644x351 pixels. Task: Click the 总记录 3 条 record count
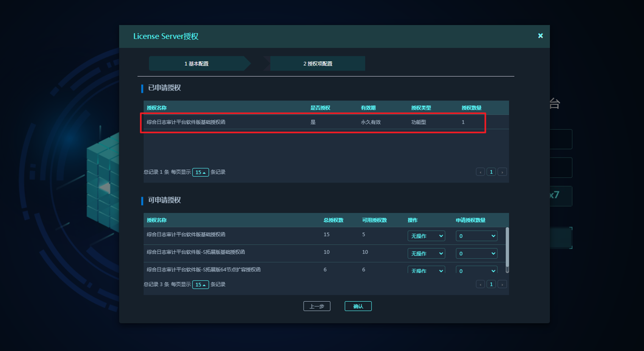click(x=157, y=284)
